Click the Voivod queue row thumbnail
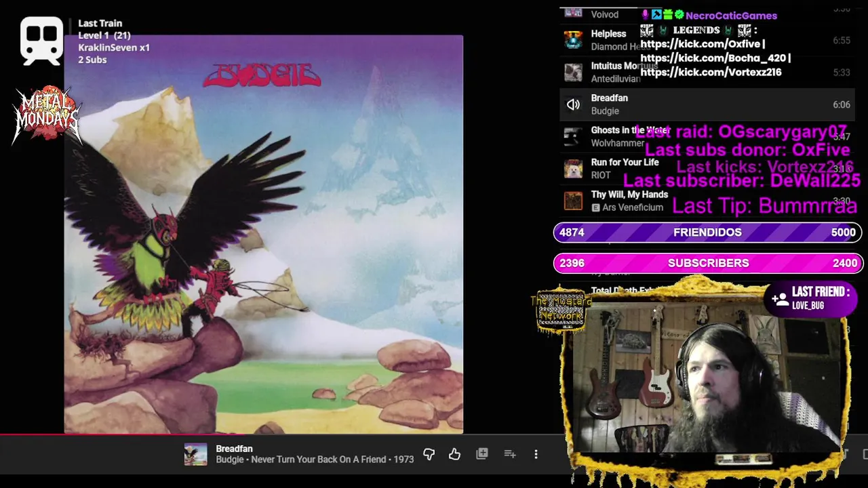The width and height of the screenshot is (868, 488). coord(573,12)
